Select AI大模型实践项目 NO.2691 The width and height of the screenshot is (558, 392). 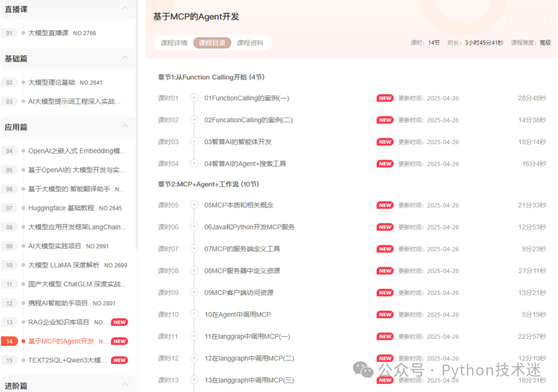pos(68,246)
